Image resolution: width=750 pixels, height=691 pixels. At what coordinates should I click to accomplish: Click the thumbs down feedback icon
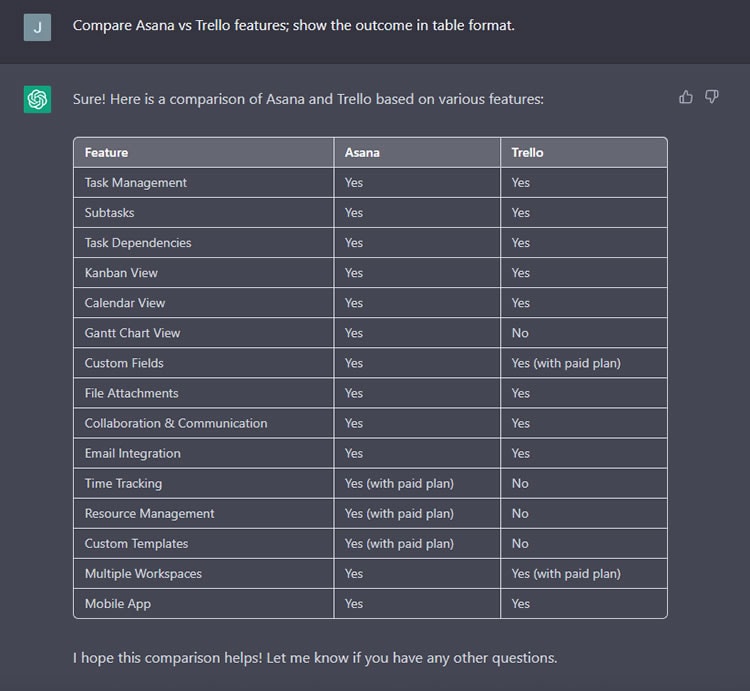click(x=712, y=97)
